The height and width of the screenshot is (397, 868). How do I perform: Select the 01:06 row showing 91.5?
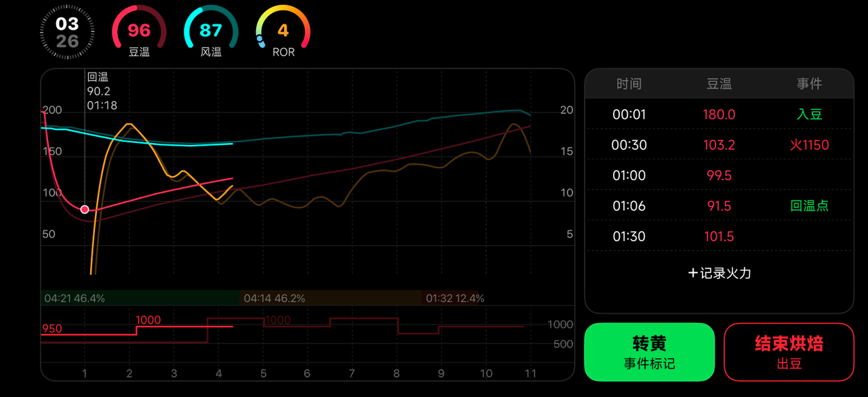coord(719,205)
